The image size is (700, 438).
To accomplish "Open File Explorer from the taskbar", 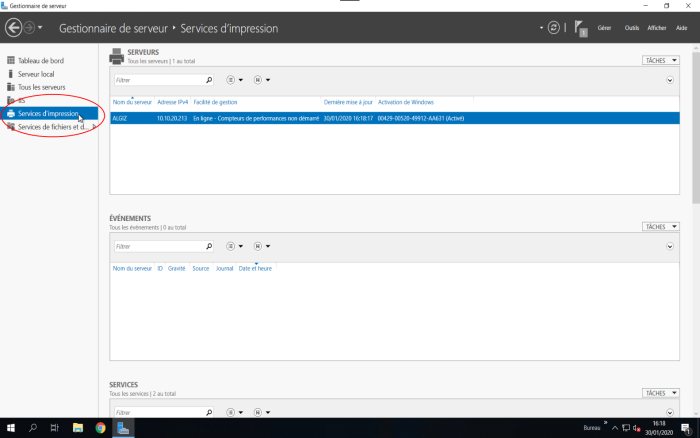I will pyautogui.click(x=78, y=428).
